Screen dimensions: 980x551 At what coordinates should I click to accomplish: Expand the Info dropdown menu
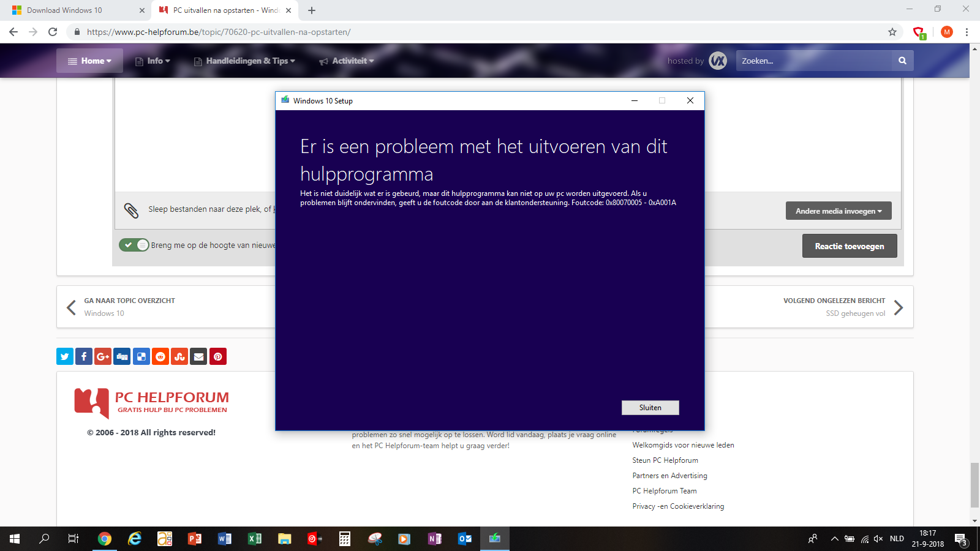coord(153,61)
